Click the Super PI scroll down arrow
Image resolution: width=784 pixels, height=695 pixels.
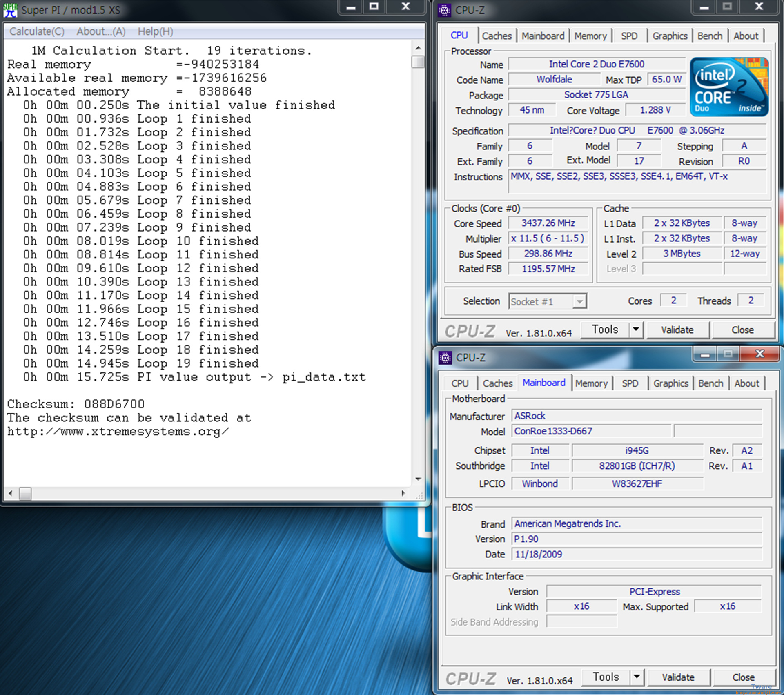[418, 479]
